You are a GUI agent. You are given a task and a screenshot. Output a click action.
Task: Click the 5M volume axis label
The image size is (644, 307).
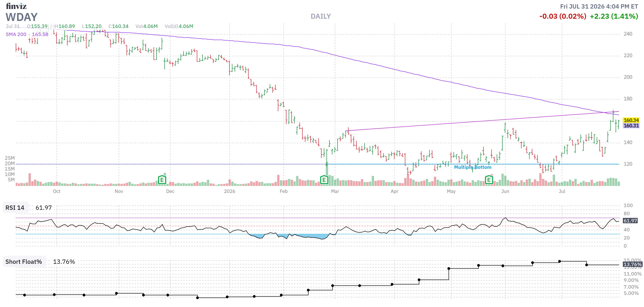[x=11, y=180]
